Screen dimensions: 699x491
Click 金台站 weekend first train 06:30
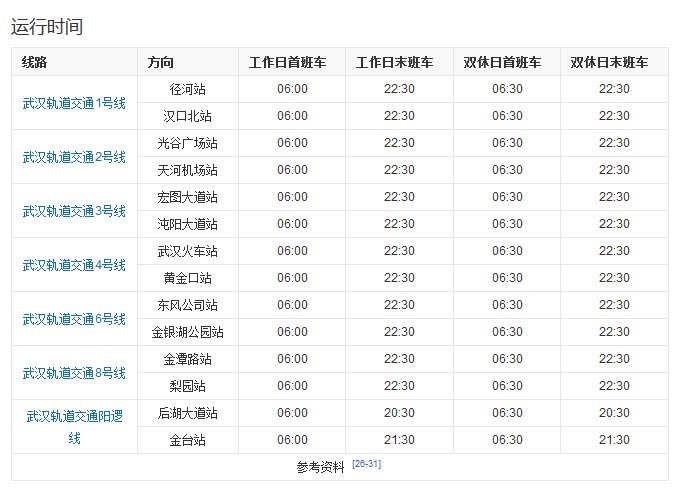click(507, 440)
